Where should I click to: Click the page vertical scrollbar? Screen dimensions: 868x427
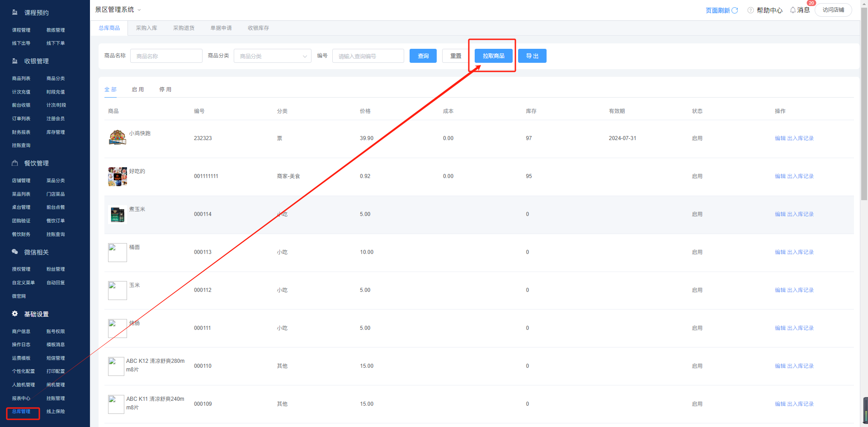point(864,136)
